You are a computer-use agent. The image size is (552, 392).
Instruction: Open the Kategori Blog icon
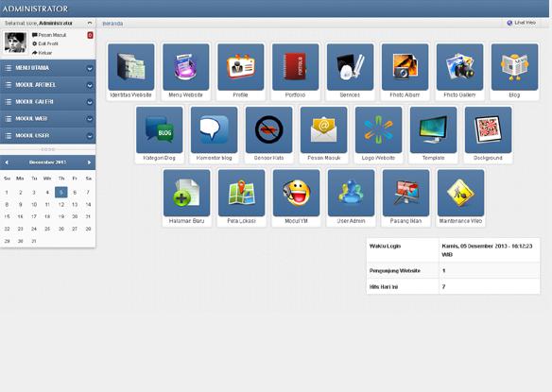160,129
